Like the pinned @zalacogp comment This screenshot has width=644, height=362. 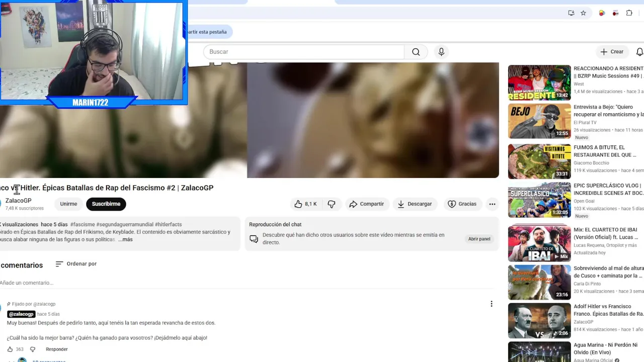pyautogui.click(x=10, y=349)
